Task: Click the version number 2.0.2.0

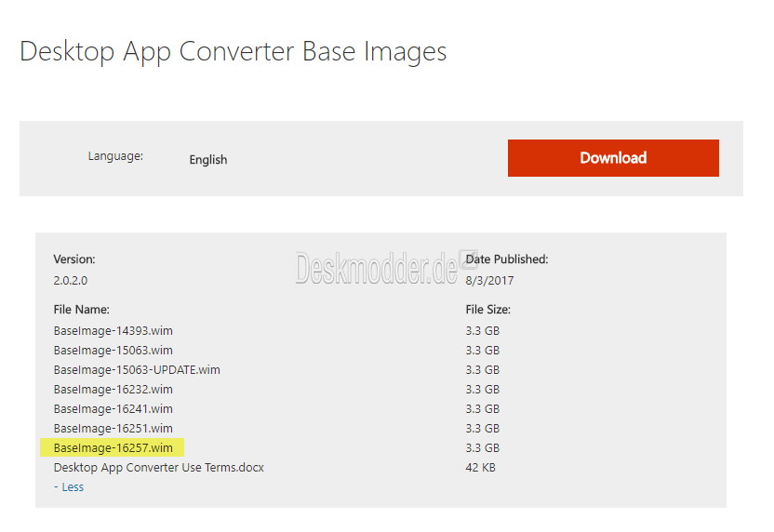Action: [x=71, y=281]
